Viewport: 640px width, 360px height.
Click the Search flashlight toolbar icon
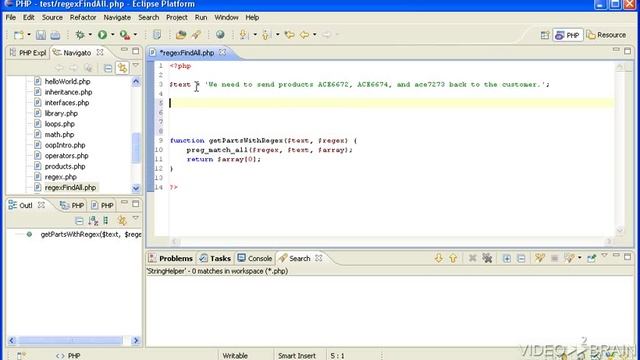[196, 35]
